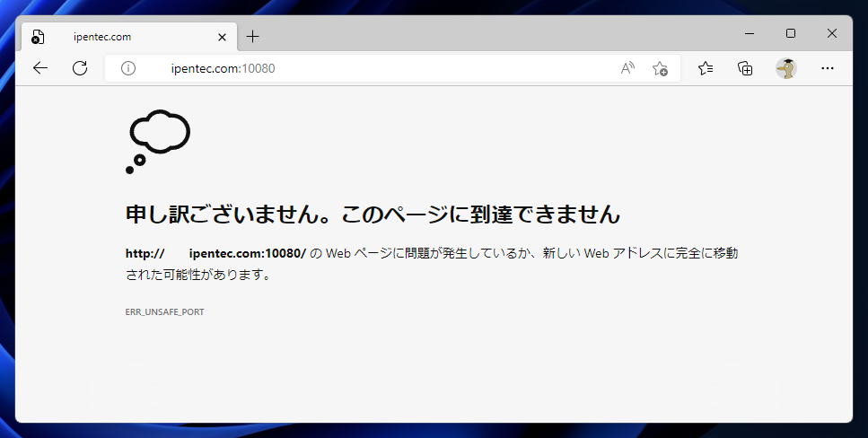Open the Favorites list icon
The height and width of the screenshot is (438, 868).
(706, 68)
